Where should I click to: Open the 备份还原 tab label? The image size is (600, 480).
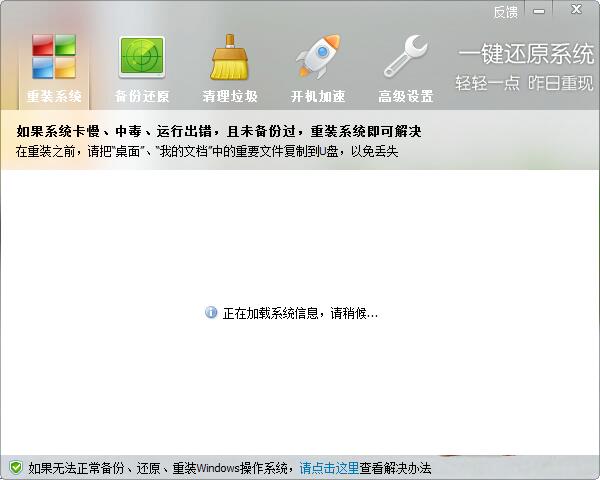pyautogui.click(x=142, y=96)
